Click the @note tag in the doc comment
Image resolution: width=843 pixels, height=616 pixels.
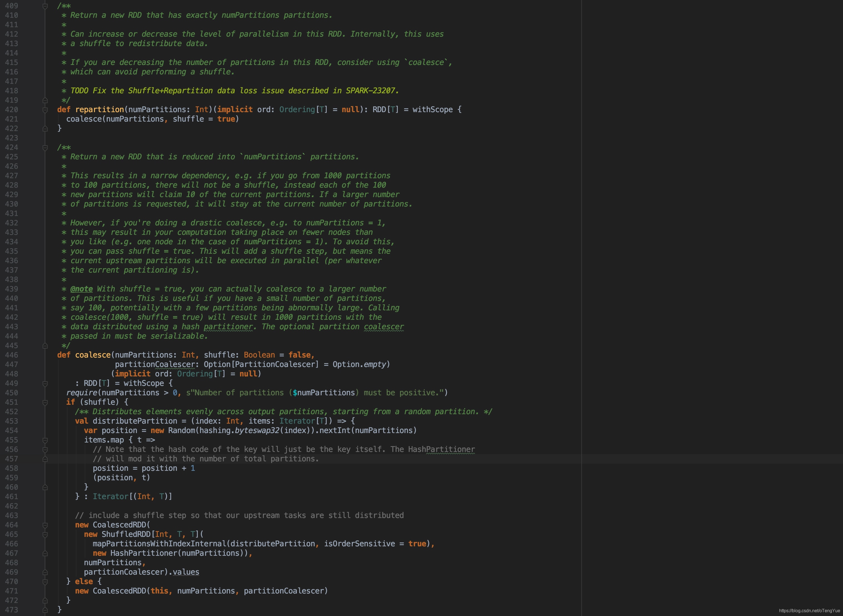click(x=81, y=289)
